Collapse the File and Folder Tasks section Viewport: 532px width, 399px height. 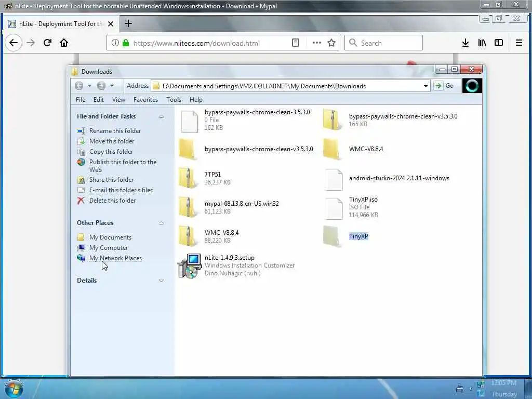click(x=161, y=116)
